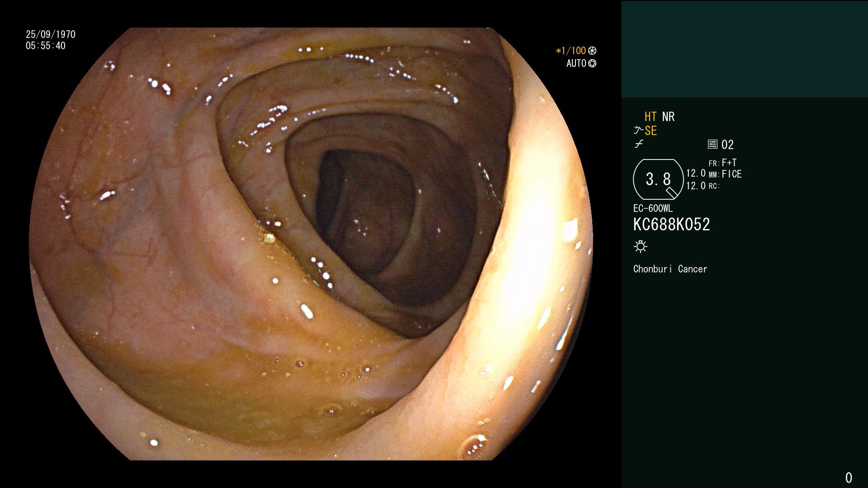Viewport: 868px width, 488px height.
Task: Click the scope diameter 3.8 indicator
Action: click(658, 179)
